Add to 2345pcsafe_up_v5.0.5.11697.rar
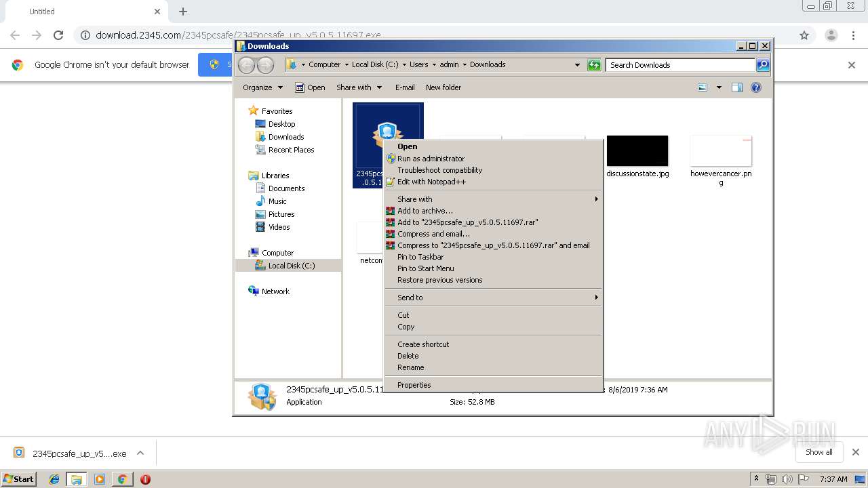This screenshot has width=868, height=488. 493,222
